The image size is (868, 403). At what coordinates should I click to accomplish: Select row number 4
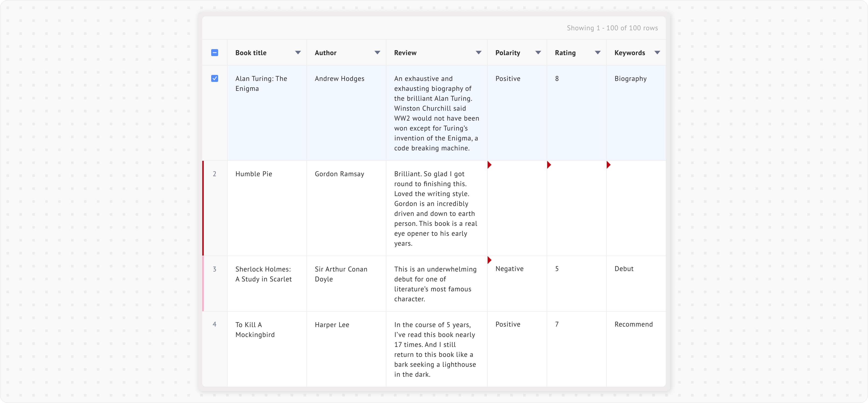[215, 324]
